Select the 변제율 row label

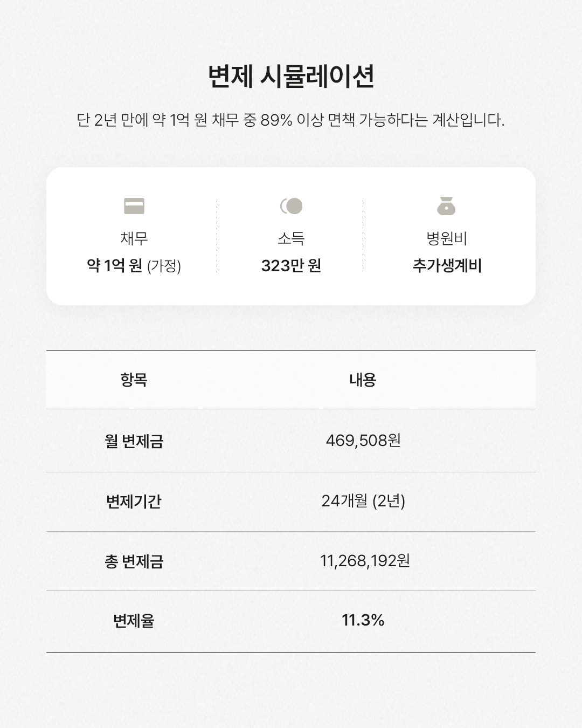tap(134, 621)
